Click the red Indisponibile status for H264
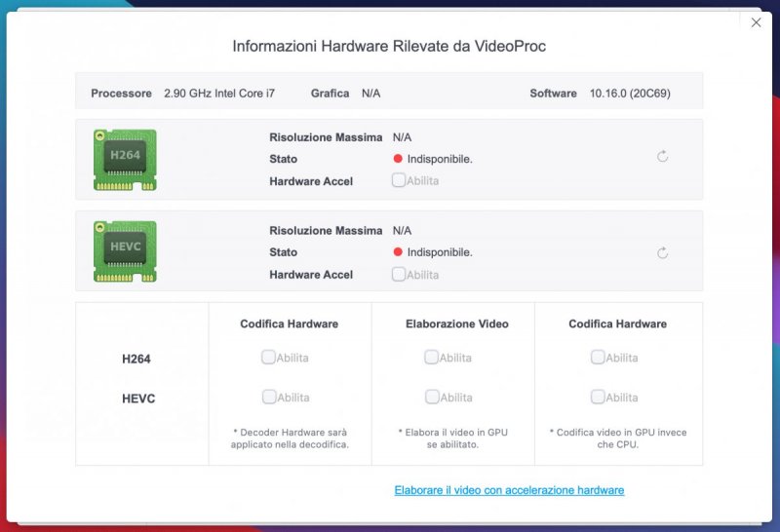 [x=432, y=159]
